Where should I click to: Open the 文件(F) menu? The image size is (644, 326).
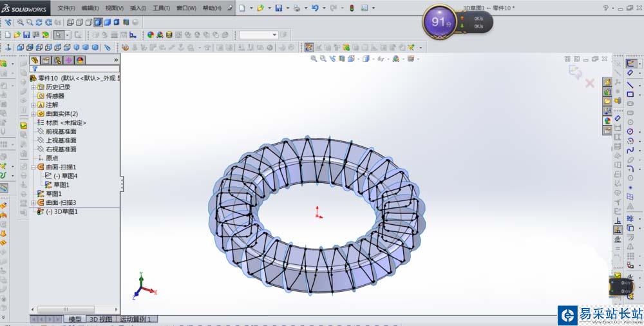[x=66, y=8]
